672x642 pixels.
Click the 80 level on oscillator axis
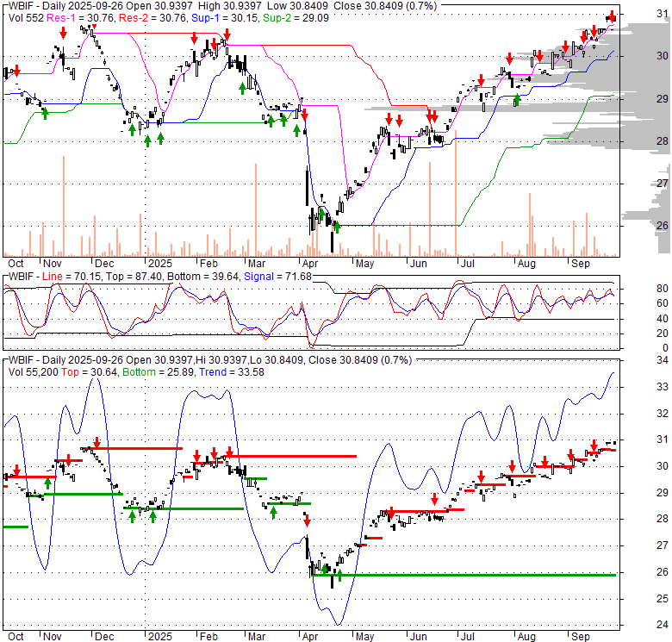pos(663,289)
